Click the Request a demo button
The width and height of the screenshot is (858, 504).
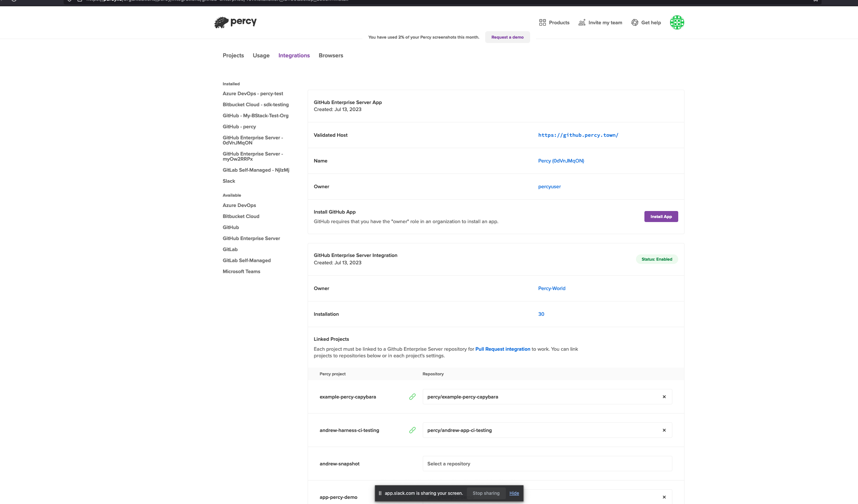(x=507, y=37)
